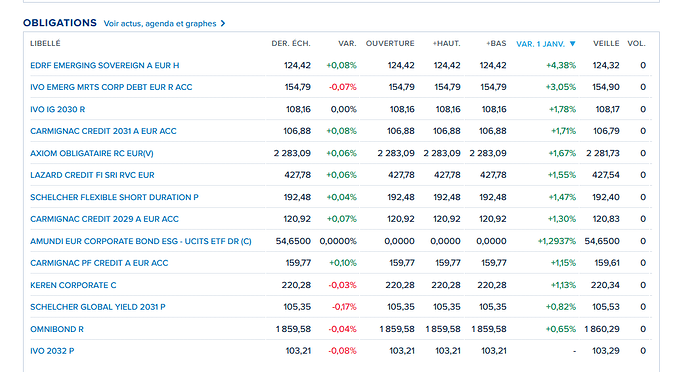Select the 427,54 previous close value
The height and width of the screenshot is (372, 690).
(x=606, y=175)
